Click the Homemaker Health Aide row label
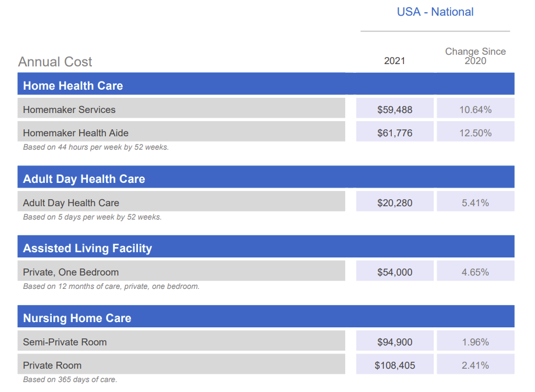Screen dimensions: 535x392 coord(181,132)
